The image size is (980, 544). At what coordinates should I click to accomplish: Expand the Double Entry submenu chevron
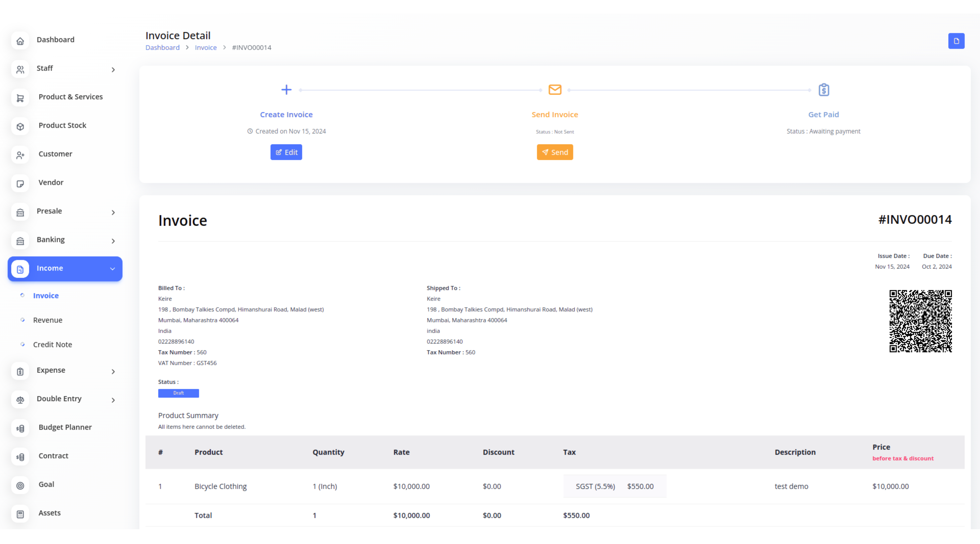(113, 400)
